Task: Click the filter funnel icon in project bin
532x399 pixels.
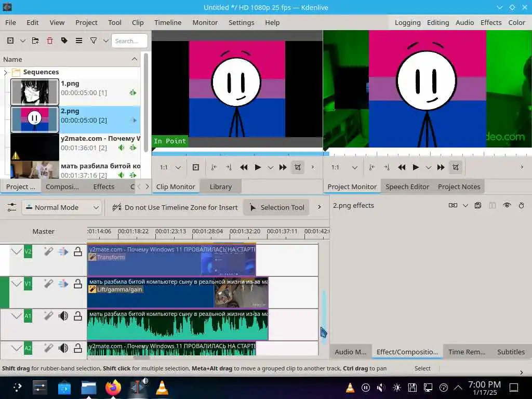Action: pos(94,41)
